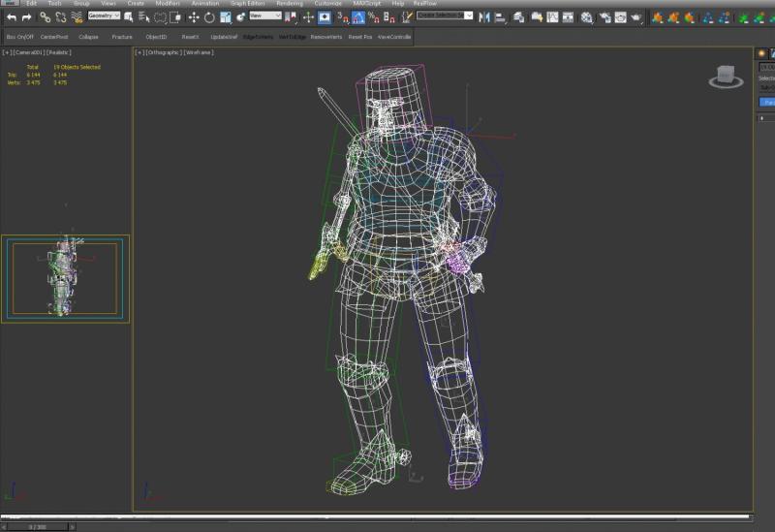775x532 pixels.
Task: Click the Undo arrow icon
Action: 12,17
